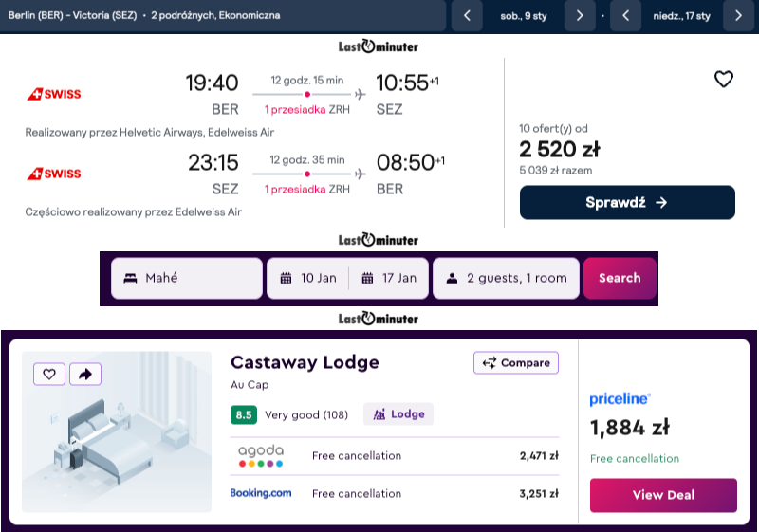Advance departure date after sob., 9 sty
759x532 pixels.
(580, 15)
